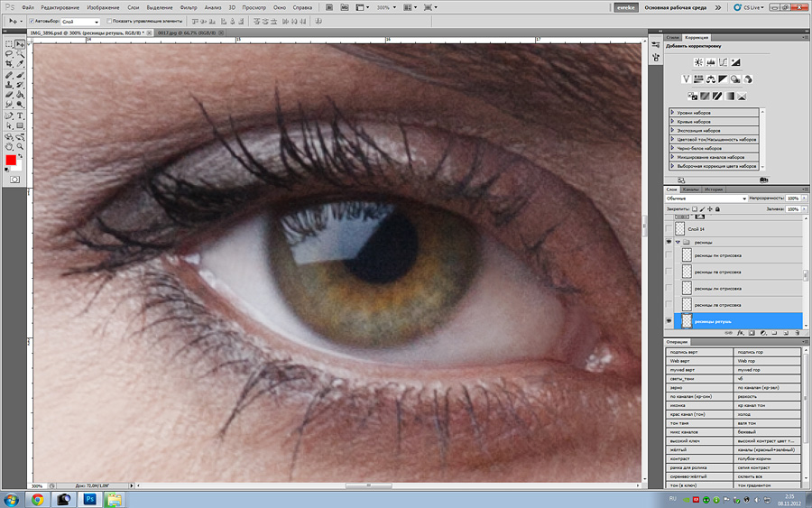The width and height of the screenshot is (812, 508).
Task: Uncheck the Автовыбор checkbox
Action: [x=32, y=22]
